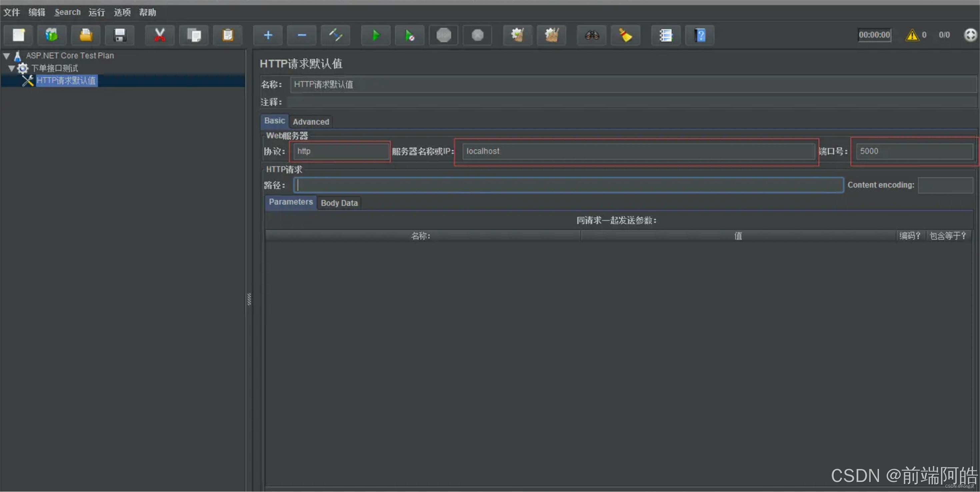
Task: Open the 运行 menu
Action: [x=97, y=13]
